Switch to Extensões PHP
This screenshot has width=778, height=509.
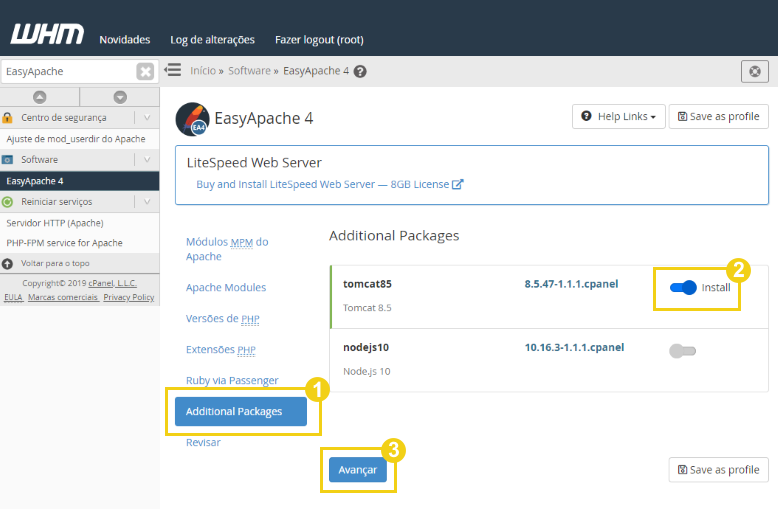coord(221,350)
